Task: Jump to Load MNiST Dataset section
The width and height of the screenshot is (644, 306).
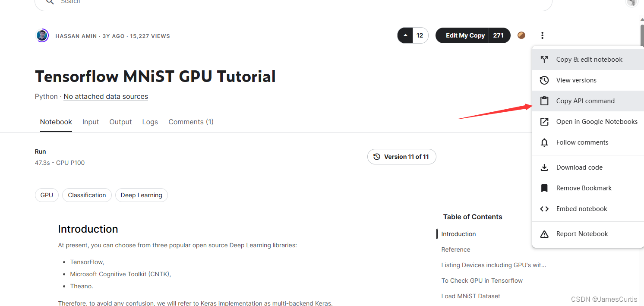Action: (x=470, y=296)
